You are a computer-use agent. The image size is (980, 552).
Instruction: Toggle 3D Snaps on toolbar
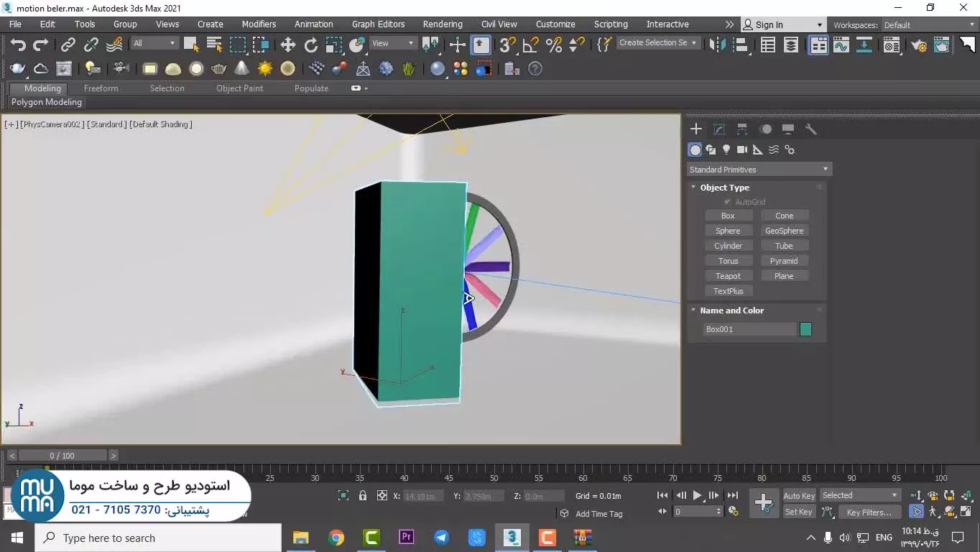[507, 45]
